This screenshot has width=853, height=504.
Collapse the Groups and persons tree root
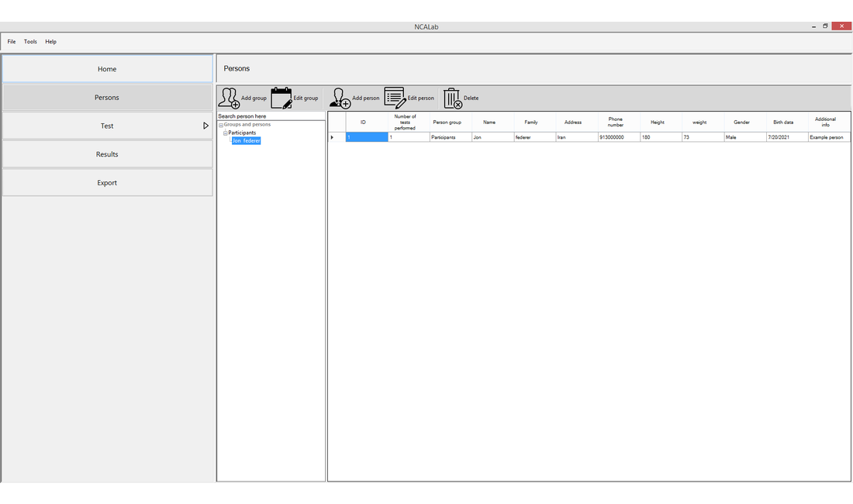point(221,125)
